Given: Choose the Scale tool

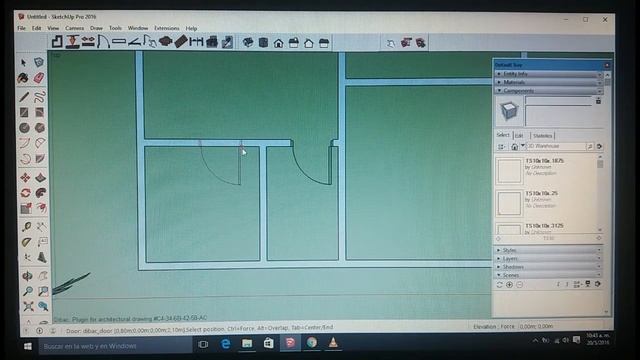Looking at the screenshot, I should pos(26,208).
